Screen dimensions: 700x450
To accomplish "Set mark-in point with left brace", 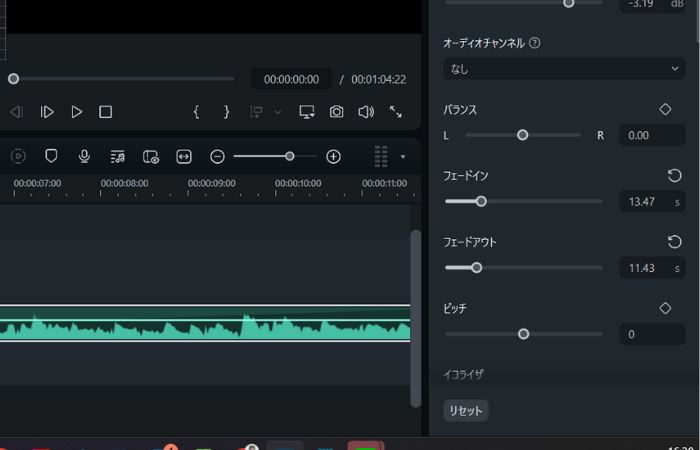I will [196, 112].
